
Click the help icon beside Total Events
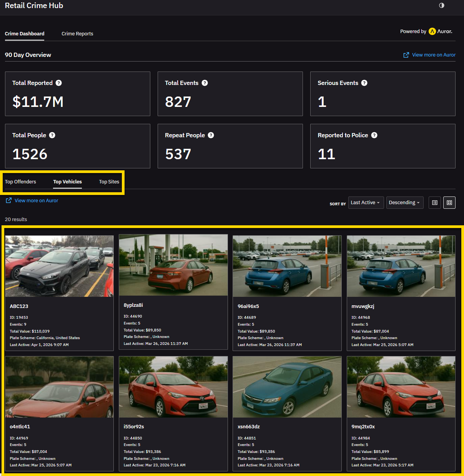pos(205,83)
